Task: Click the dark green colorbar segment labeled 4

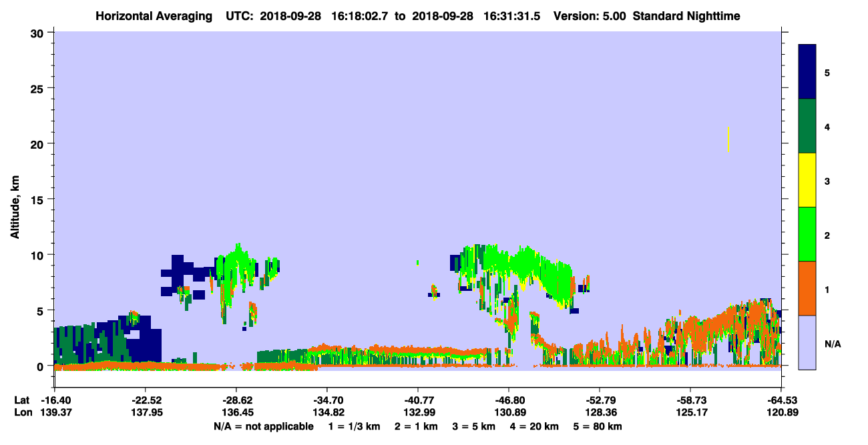Action: coord(807,126)
